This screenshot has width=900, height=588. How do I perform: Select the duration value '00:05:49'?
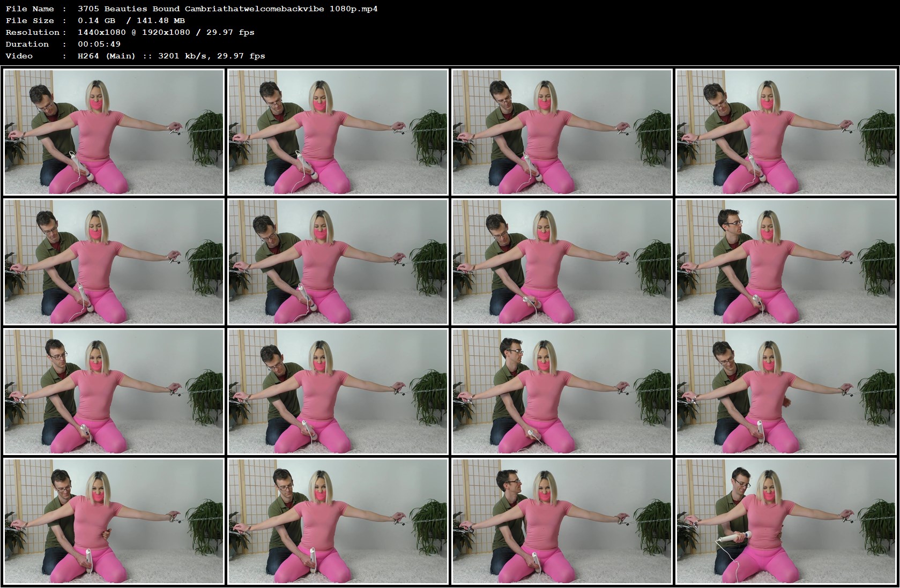click(x=99, y=44)
